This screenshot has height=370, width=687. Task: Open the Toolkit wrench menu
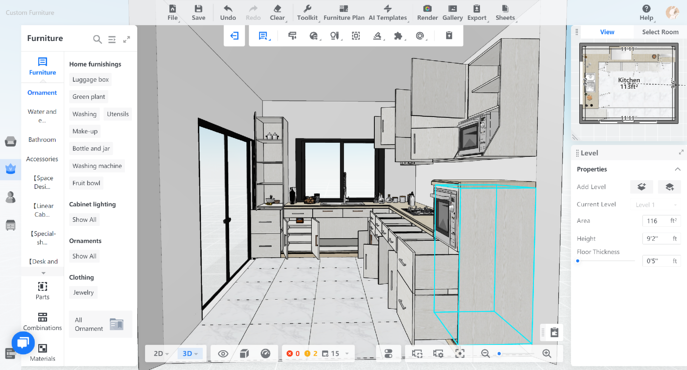click(307, 13)
